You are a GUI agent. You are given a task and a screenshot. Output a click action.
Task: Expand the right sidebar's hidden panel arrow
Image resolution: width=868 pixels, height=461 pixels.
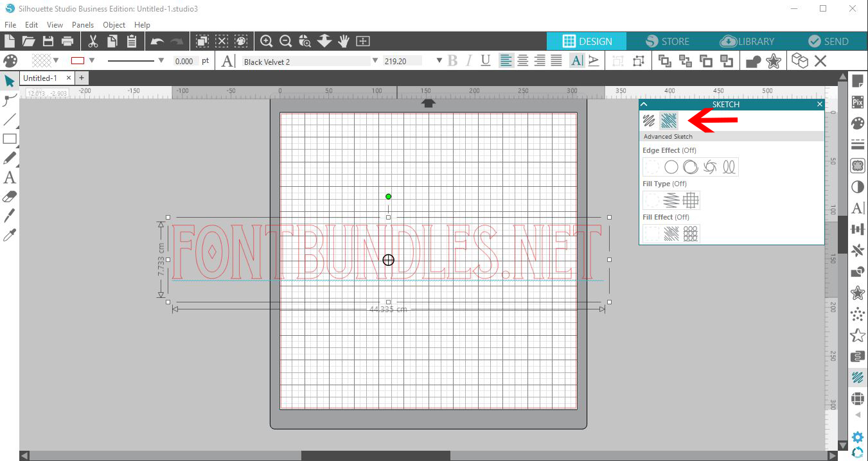tap(858, 415)
